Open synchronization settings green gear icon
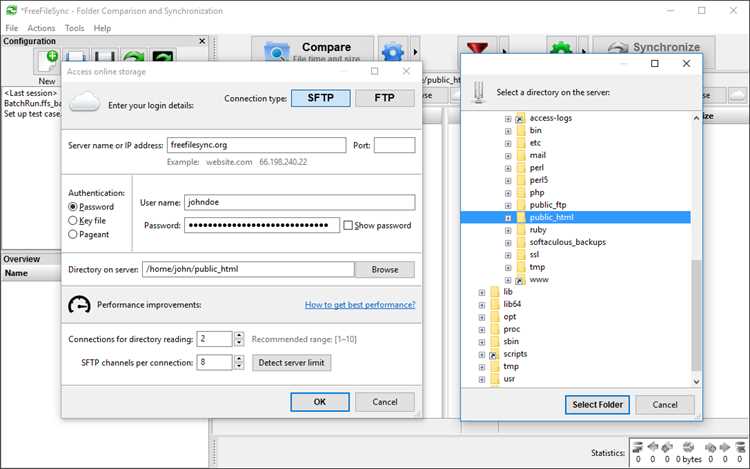 click(x=561, y=48)
